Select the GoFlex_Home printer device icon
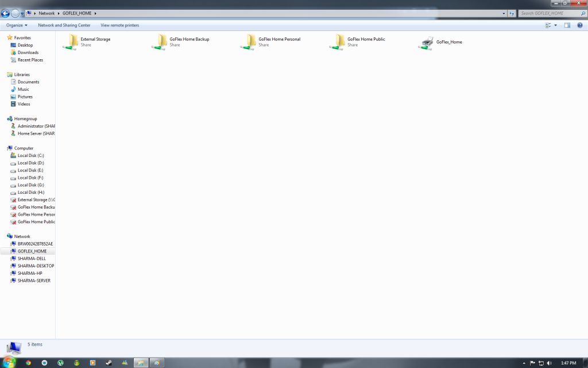The image size is (588, 368). tap(426, 43)
